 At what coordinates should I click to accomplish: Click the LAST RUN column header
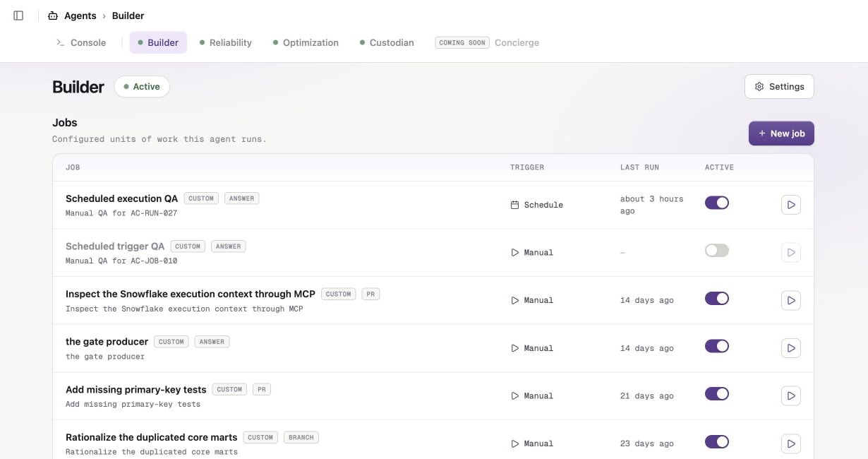coord(639,167)
